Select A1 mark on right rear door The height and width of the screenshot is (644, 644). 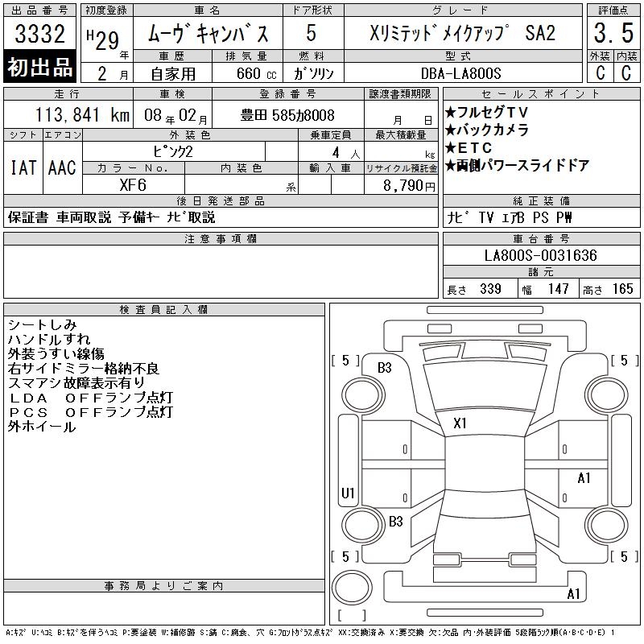[584, 478]
